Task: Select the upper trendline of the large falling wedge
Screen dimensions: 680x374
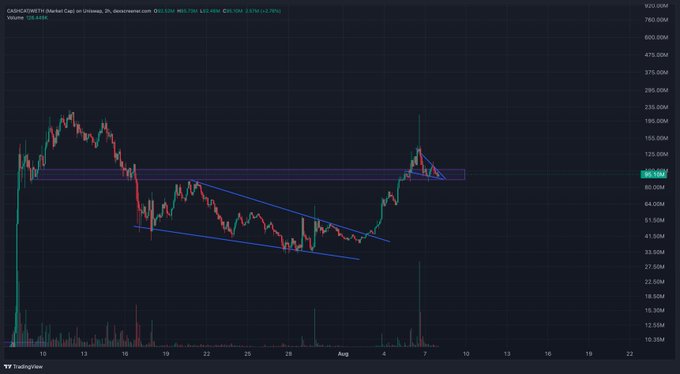Action: pyautogui.click(x=290, y=210)
